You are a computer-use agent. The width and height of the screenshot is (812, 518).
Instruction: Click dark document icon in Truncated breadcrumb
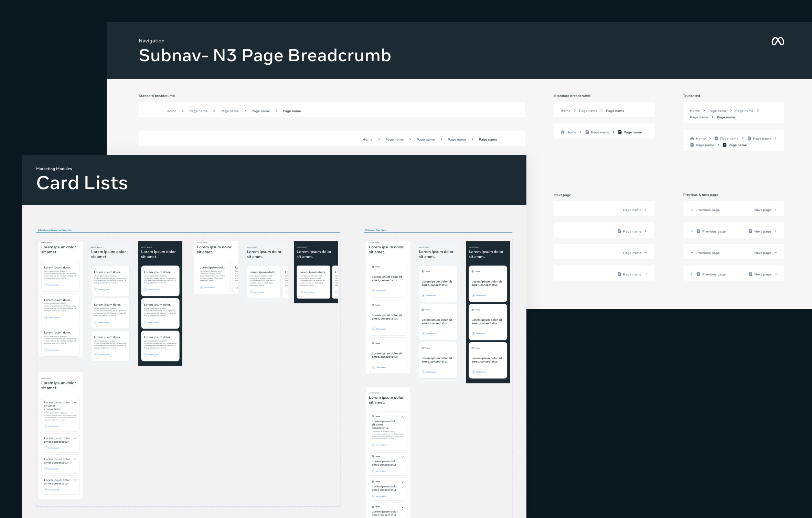725,145
